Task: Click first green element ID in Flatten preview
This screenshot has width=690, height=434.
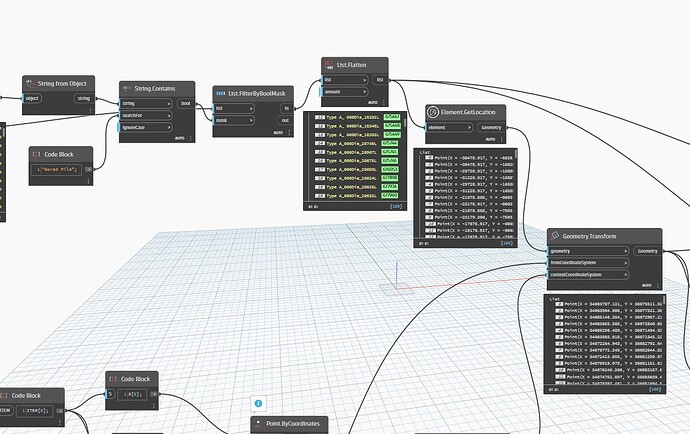Action: point(391,117)
